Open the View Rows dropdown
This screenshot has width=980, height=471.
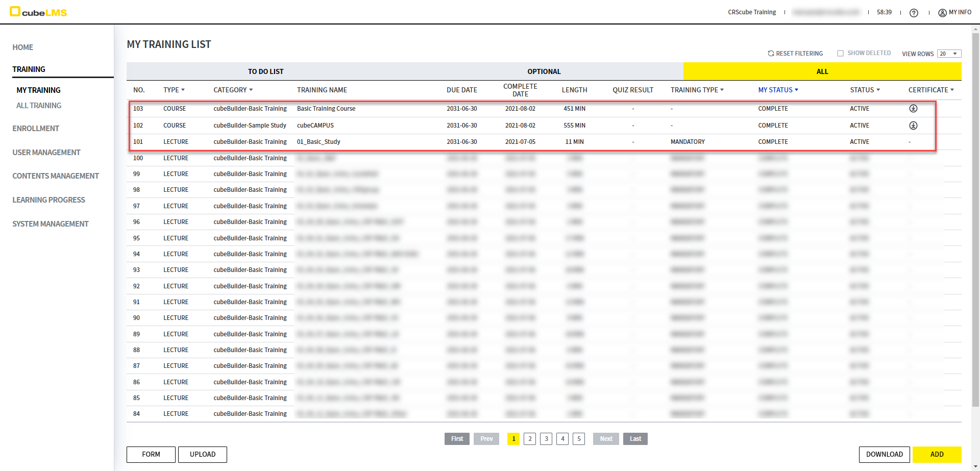pyautogui.click(x=949, y=54)
